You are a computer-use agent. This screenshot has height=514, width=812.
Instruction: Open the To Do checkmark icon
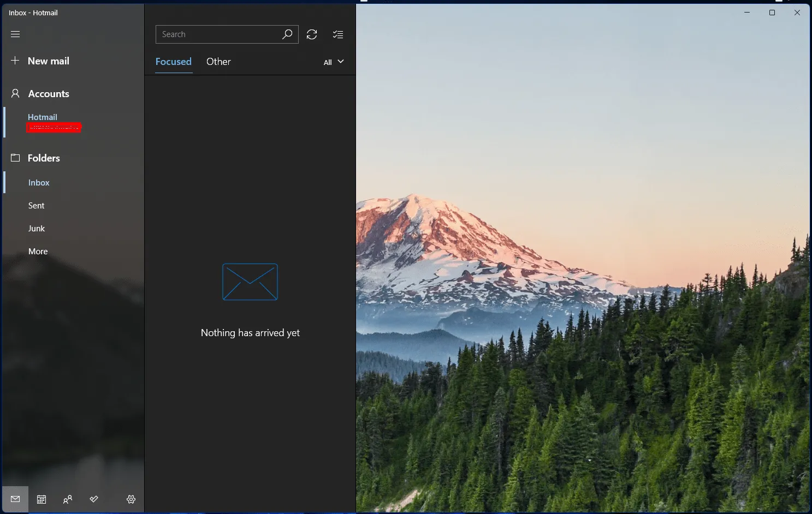[94, 499]
